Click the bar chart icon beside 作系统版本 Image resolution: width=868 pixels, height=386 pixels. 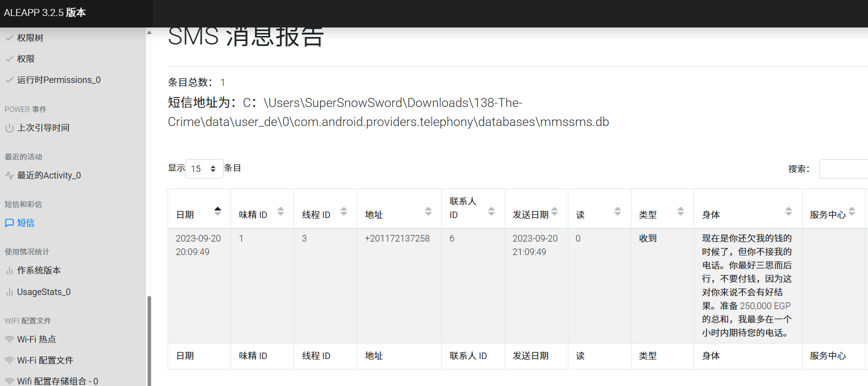[9, 270]
